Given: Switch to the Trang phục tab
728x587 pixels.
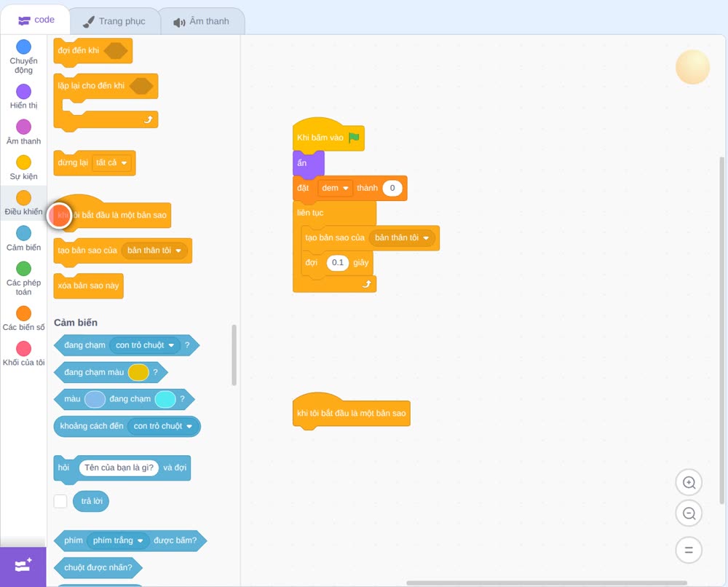Looking at the screenshot, I should (114, 21).
